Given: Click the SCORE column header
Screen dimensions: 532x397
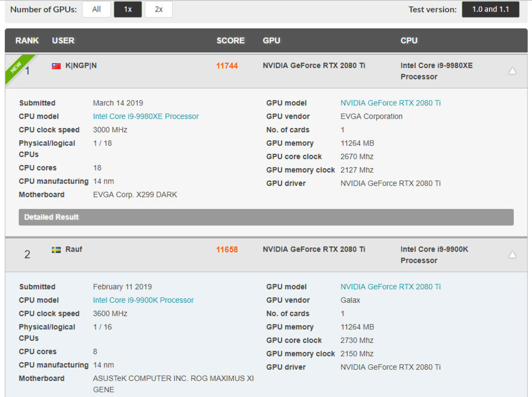Looking at the screenshot, I should tap(230, 40).
